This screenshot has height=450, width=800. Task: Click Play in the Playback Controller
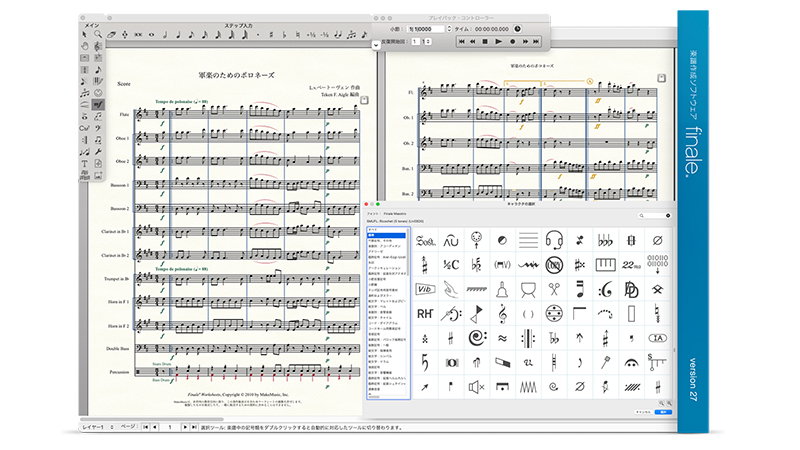[x=498, y=41]
